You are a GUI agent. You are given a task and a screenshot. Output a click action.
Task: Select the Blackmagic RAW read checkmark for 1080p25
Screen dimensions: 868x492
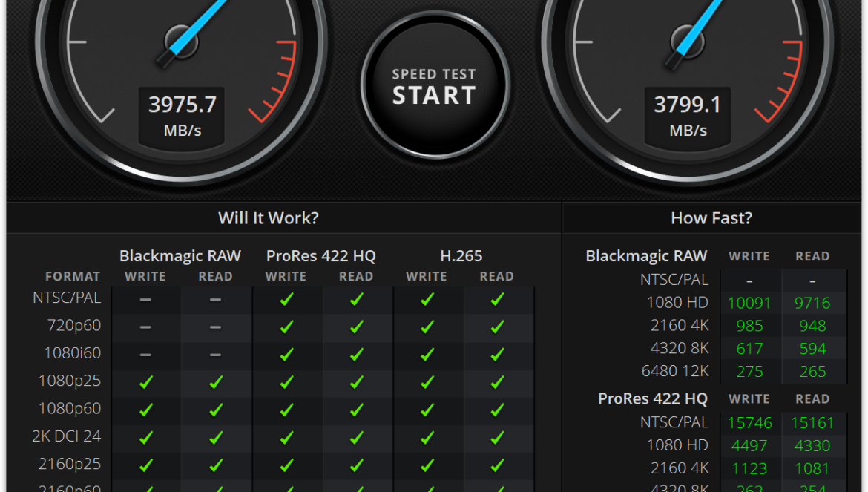216,382
